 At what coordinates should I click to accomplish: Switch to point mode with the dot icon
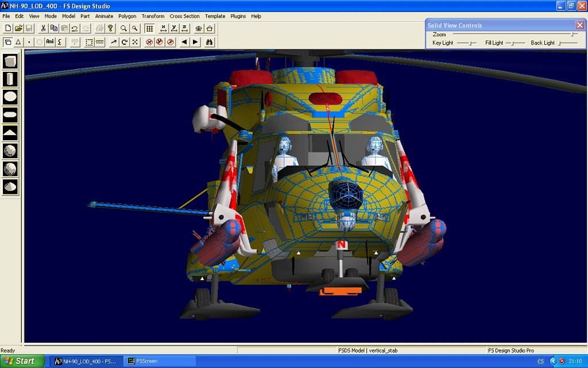point(29,42)
